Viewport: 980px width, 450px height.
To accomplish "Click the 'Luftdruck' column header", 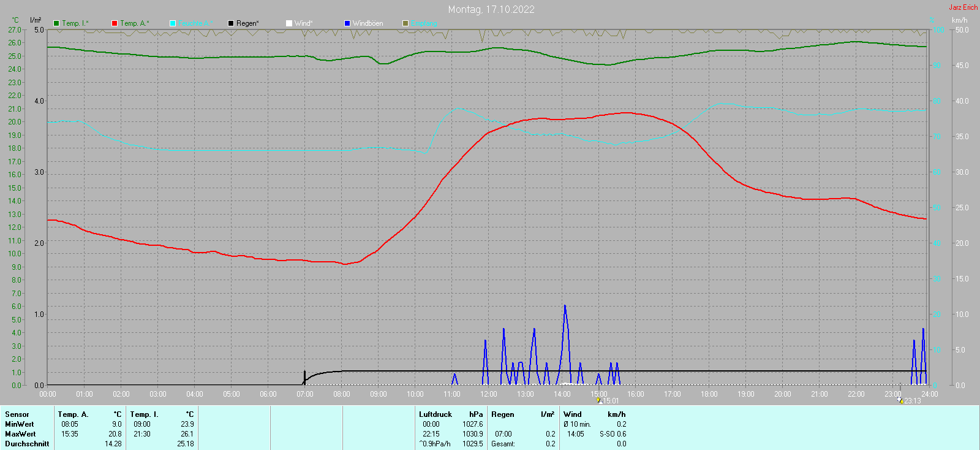I will click(x=435, y=414).
